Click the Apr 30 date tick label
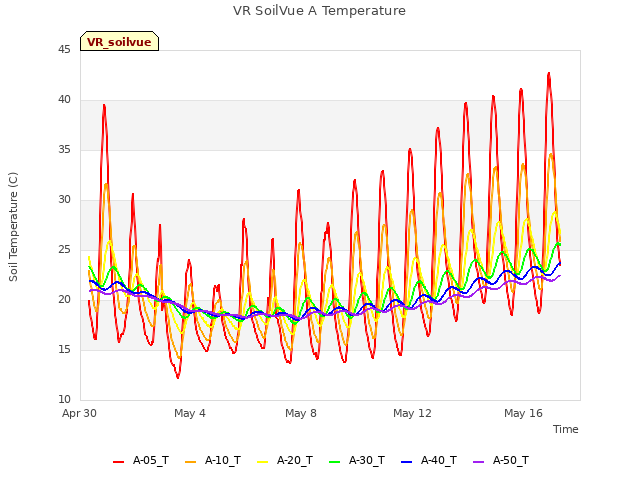The image size is (640, 480). (x=80, y=413)
